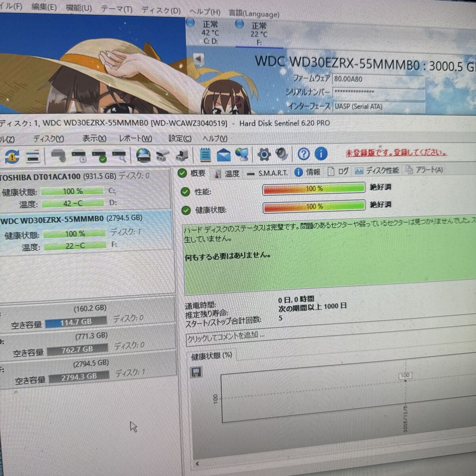Viewport: 476px width, 476px height.
Task: Open the 表示(X) menu
Action: (x=94, y=138)
